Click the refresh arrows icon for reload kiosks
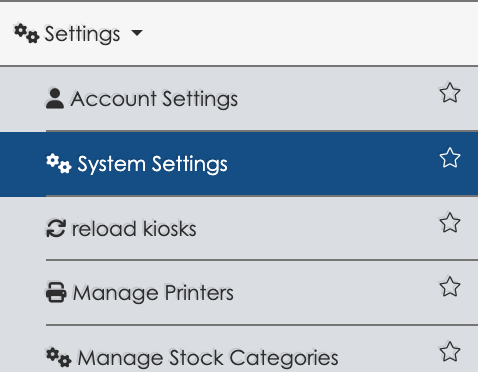The image size is (488, 372). [x=56, y=228]
